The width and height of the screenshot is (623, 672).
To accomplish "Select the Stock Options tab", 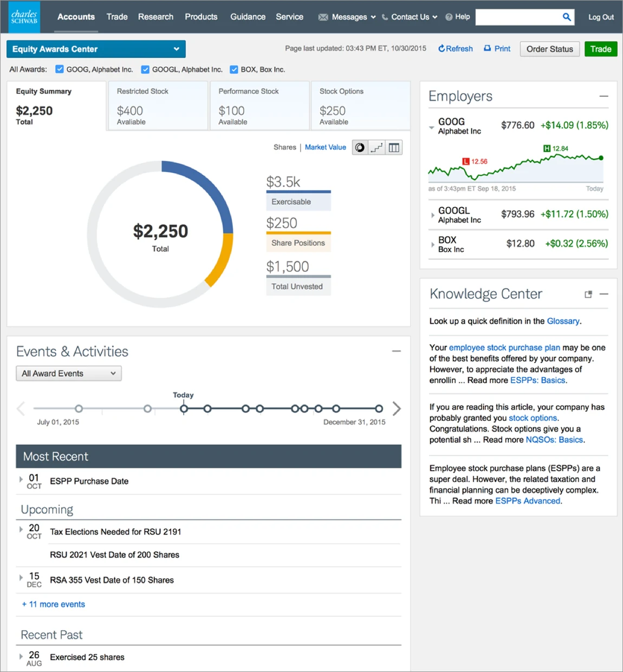I will [360, 106].
